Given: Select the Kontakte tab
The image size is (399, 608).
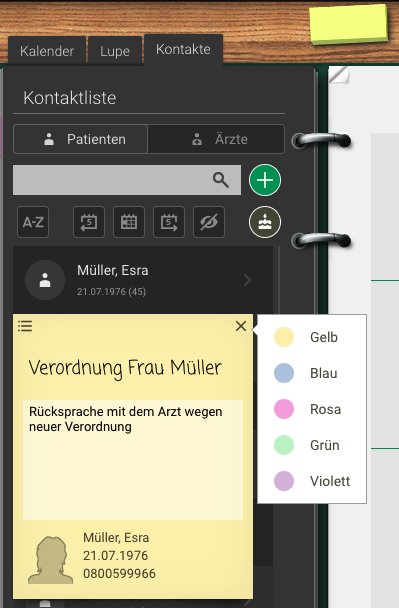Looking at the screenshot, I should 183,49.
